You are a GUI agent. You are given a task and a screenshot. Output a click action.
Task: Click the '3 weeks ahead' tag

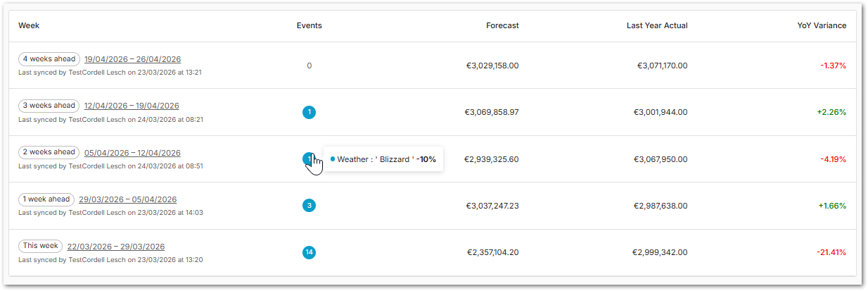pos(49,106)
